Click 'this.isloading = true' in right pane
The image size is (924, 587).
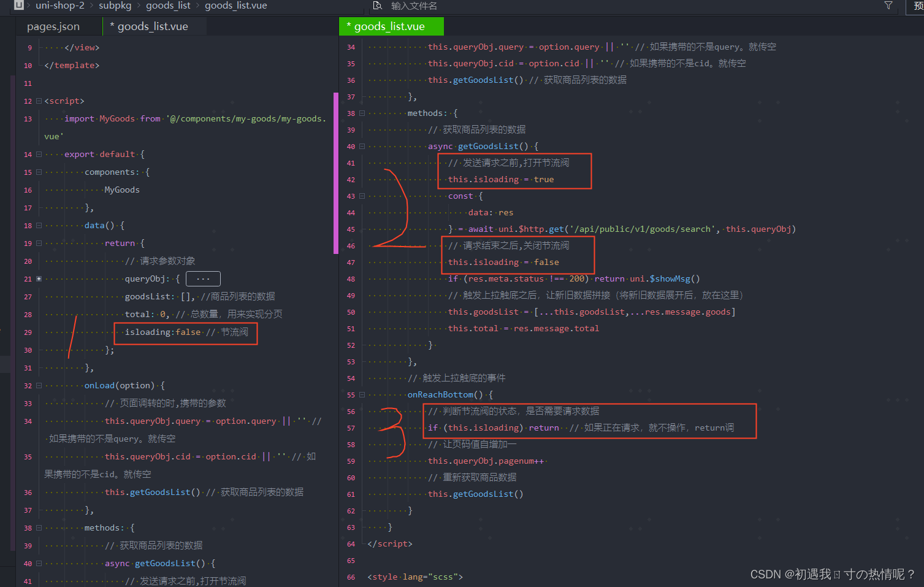pos(501,179)
